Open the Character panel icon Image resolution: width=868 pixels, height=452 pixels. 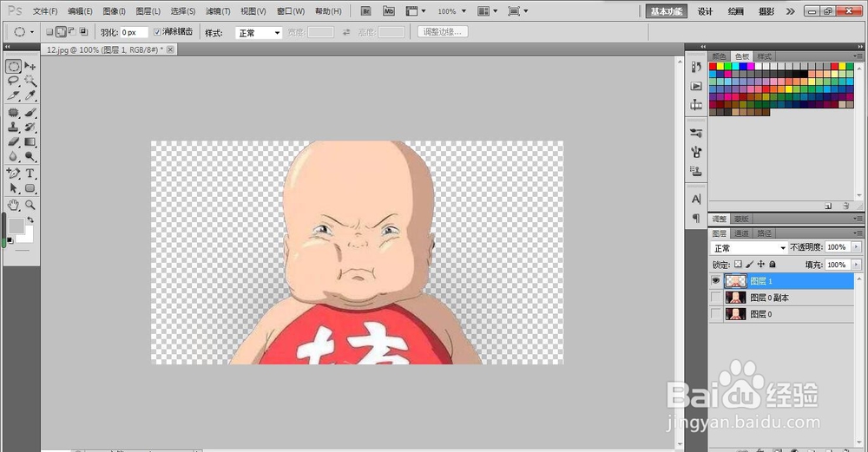tap(696, 200)
